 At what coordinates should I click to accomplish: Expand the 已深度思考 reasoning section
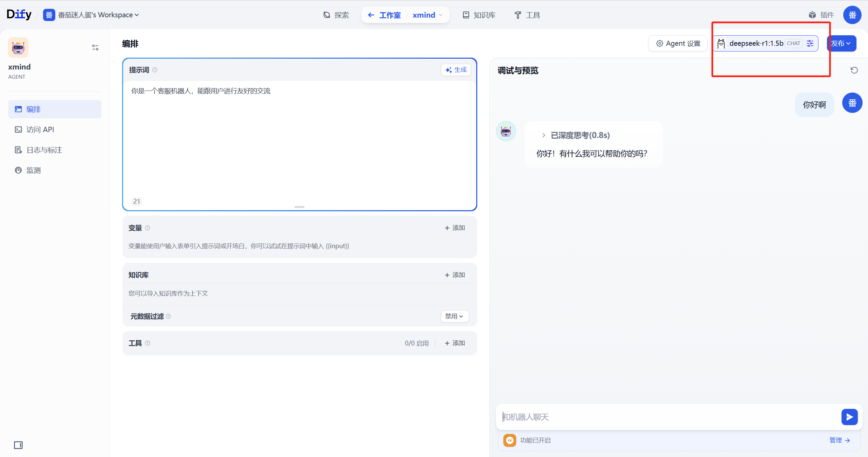[543, 135]
